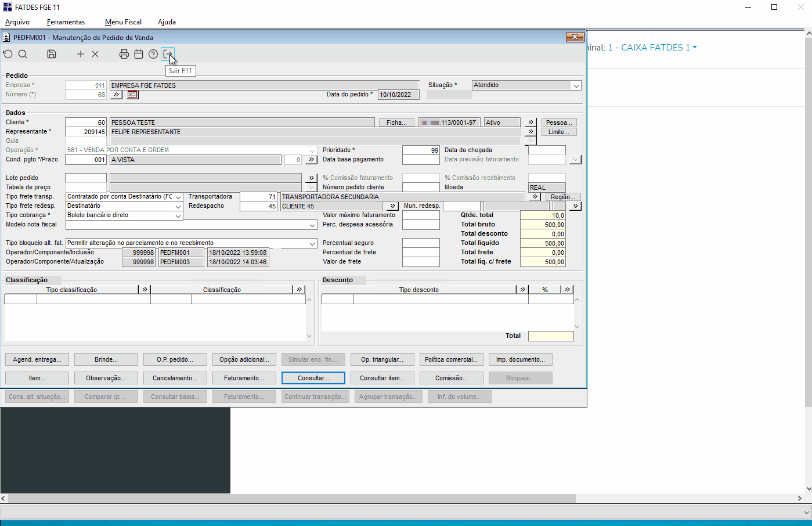812x526 pixels.
Task: Click the lookup arrow left of the Pessoa button
Action: pos(530,123)
